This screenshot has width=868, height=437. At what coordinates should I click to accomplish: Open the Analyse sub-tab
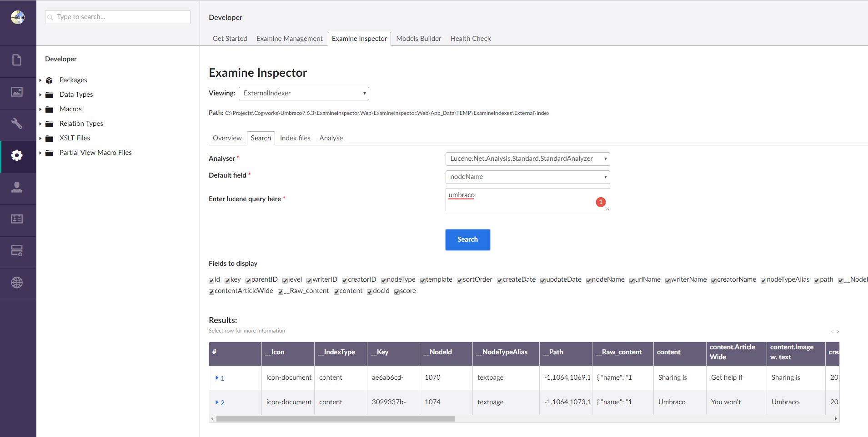pos(331,138)
